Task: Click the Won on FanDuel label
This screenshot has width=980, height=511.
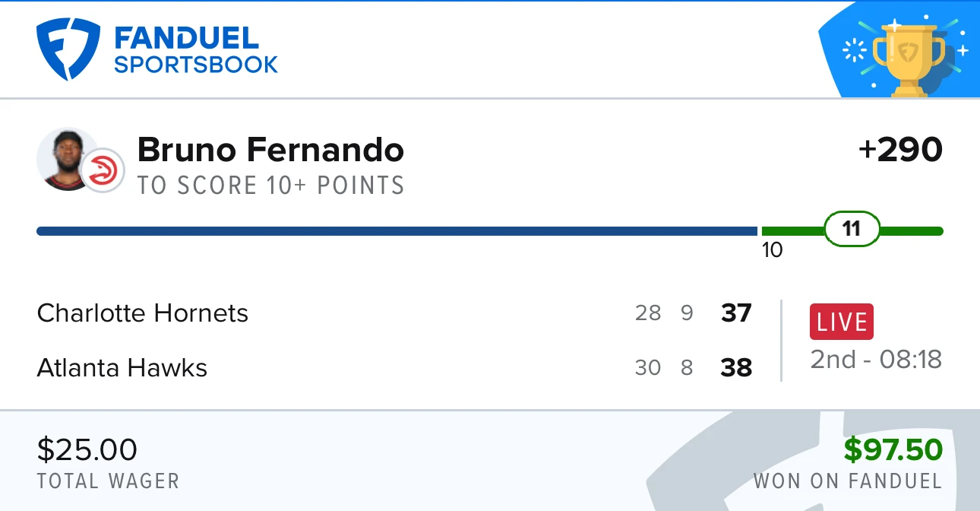Action: (848, 481)
